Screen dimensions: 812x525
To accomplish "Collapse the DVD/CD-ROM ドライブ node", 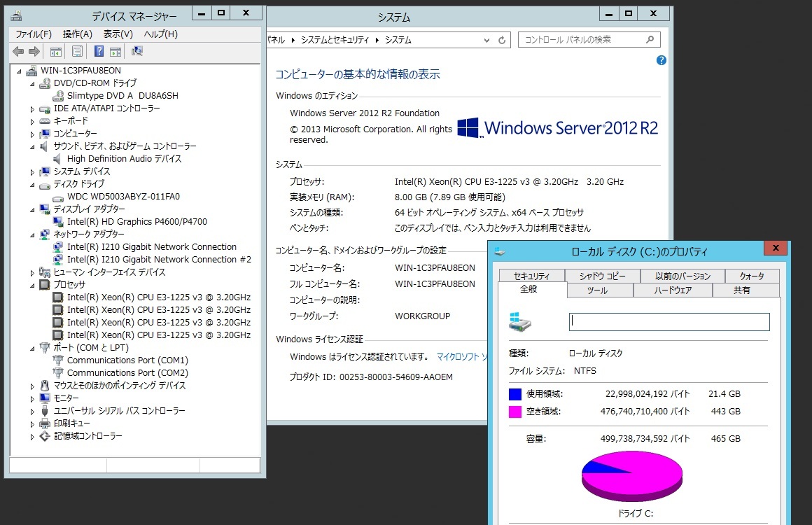I will pos(32,83).
